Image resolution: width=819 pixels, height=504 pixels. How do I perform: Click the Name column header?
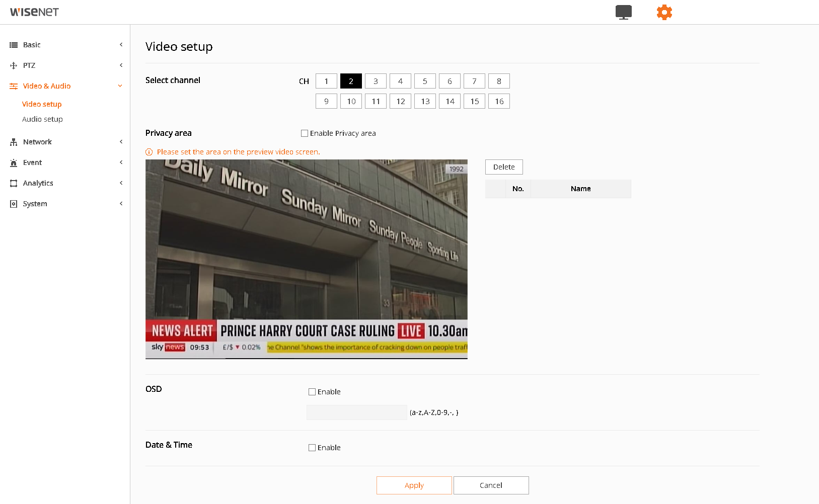coord(581,189)
